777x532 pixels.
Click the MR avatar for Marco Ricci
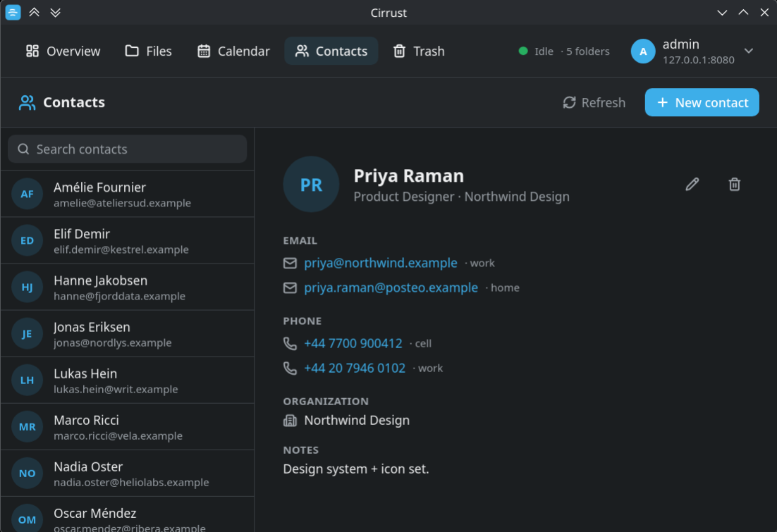(27, 427)
